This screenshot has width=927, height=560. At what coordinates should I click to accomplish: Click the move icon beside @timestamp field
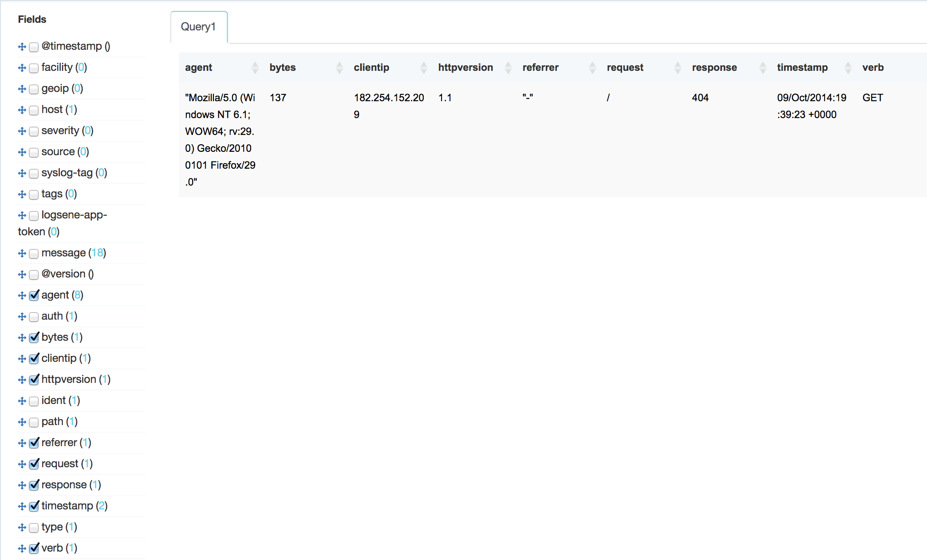point(22,46)
